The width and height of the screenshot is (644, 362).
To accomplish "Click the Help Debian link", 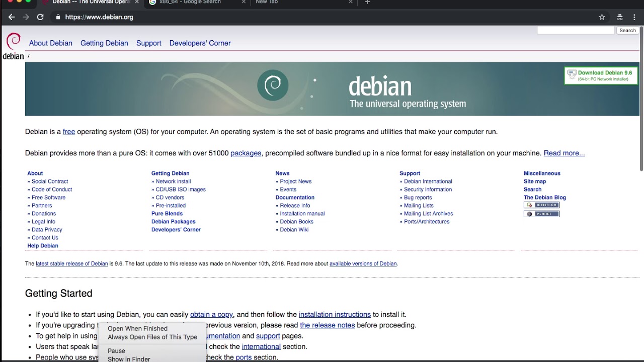I will 43,246.
